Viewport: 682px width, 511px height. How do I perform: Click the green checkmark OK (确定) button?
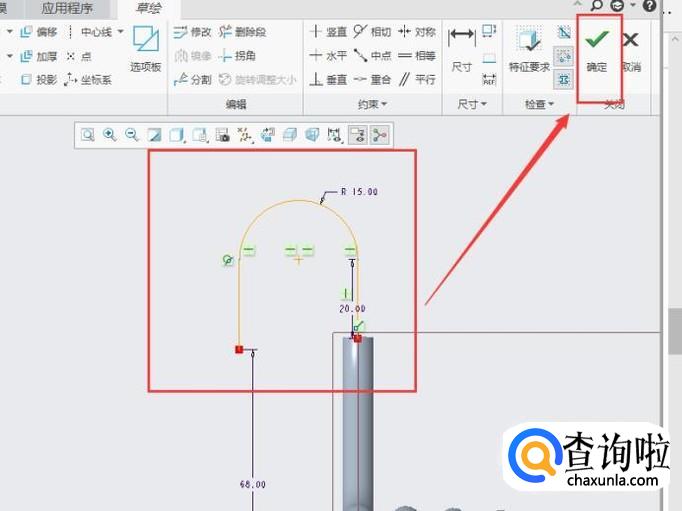(x=597, y=48)
